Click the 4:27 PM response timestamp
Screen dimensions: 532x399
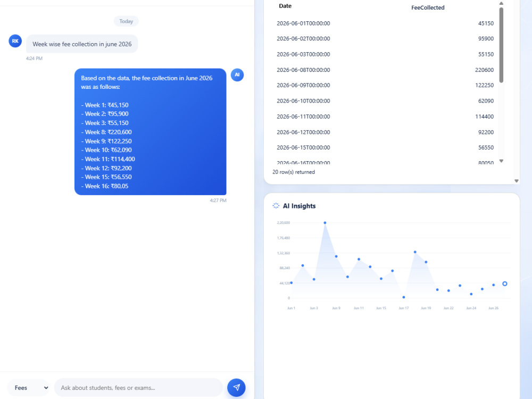[x=218, y=201]
